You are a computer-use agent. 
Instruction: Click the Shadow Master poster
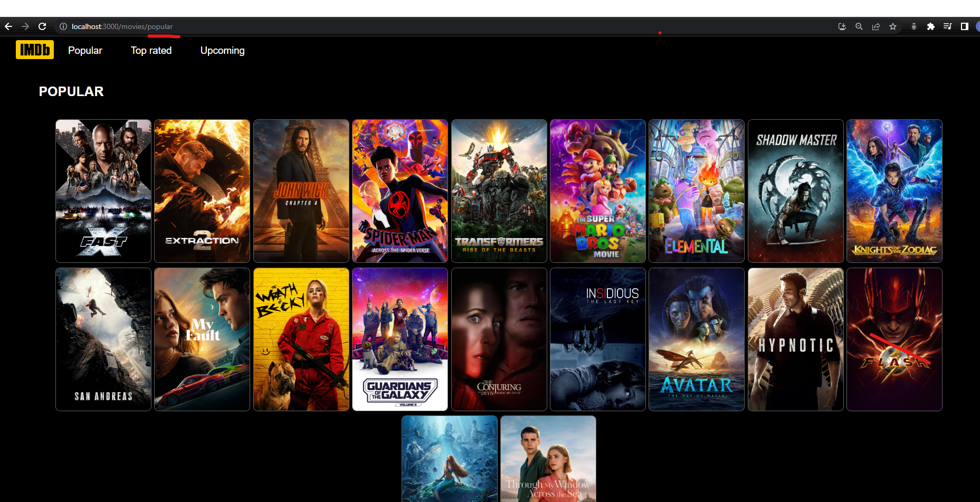point(796,191)
